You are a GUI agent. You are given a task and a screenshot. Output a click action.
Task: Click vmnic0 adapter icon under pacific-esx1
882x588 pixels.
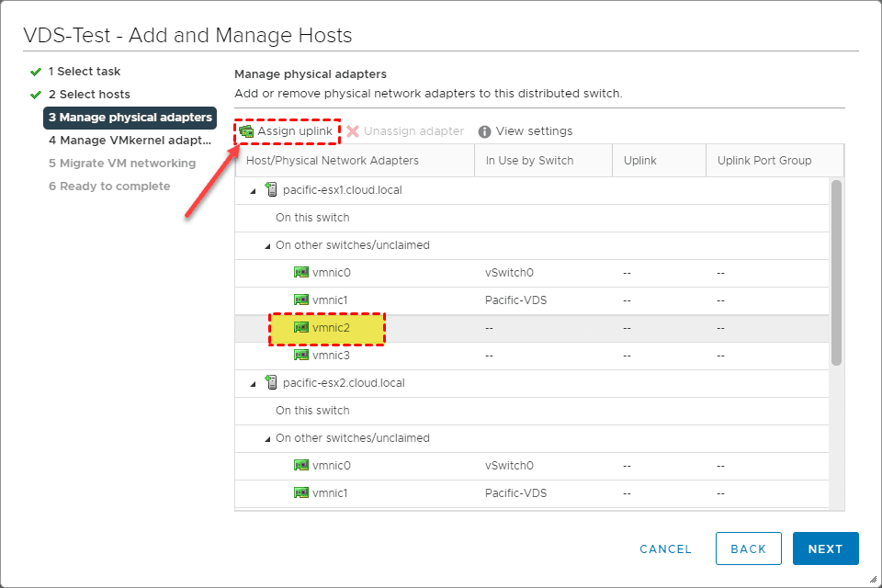tap(300, 273)
